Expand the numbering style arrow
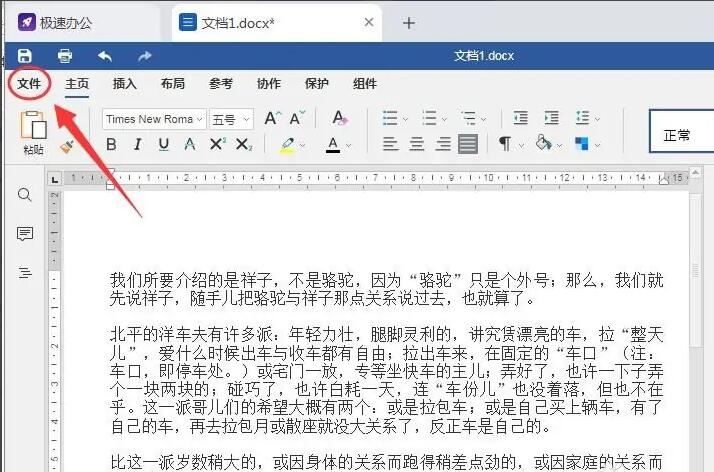This screenshot has width=714, height=472. pyautogui.click(x=444, y=119)
